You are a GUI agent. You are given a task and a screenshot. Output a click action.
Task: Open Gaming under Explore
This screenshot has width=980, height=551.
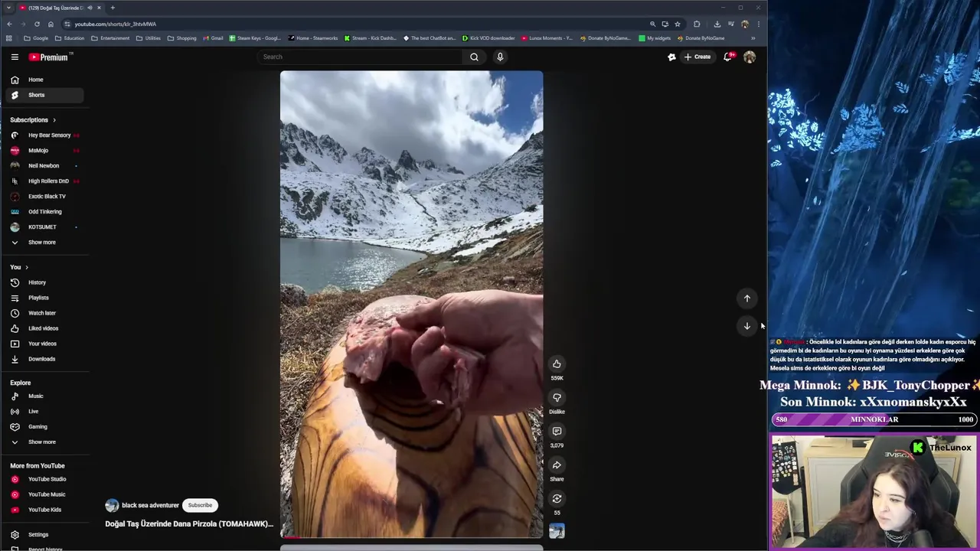pyautogui.click(x=43, y=427)
